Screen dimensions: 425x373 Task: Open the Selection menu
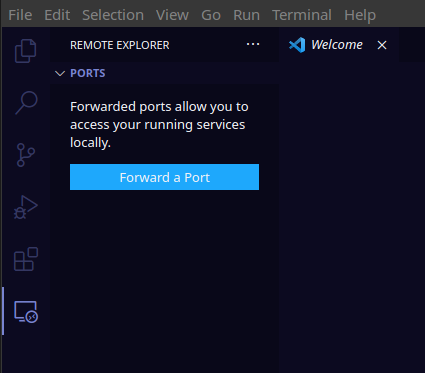coord(113,15)
